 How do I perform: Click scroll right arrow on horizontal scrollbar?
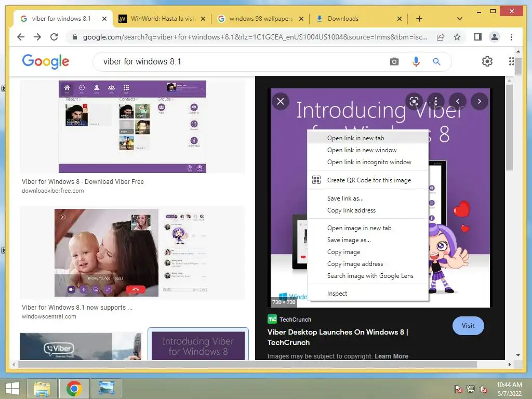coord(509,364)
